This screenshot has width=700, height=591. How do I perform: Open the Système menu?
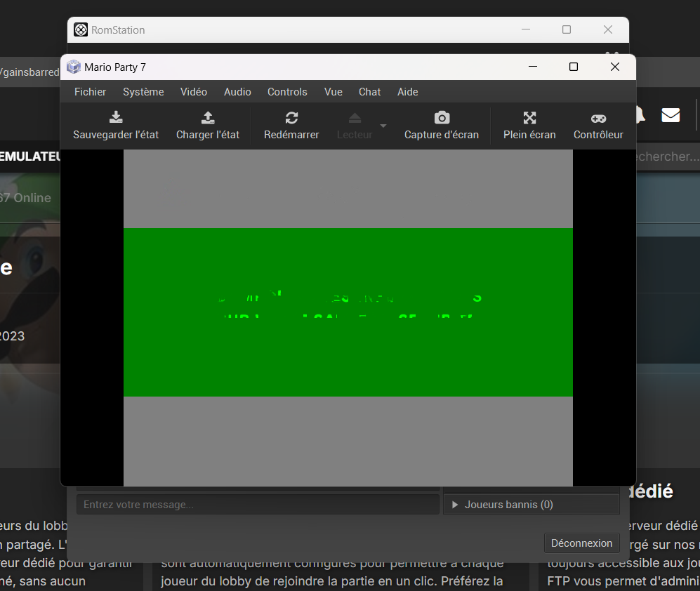click(x=143, y=92)
